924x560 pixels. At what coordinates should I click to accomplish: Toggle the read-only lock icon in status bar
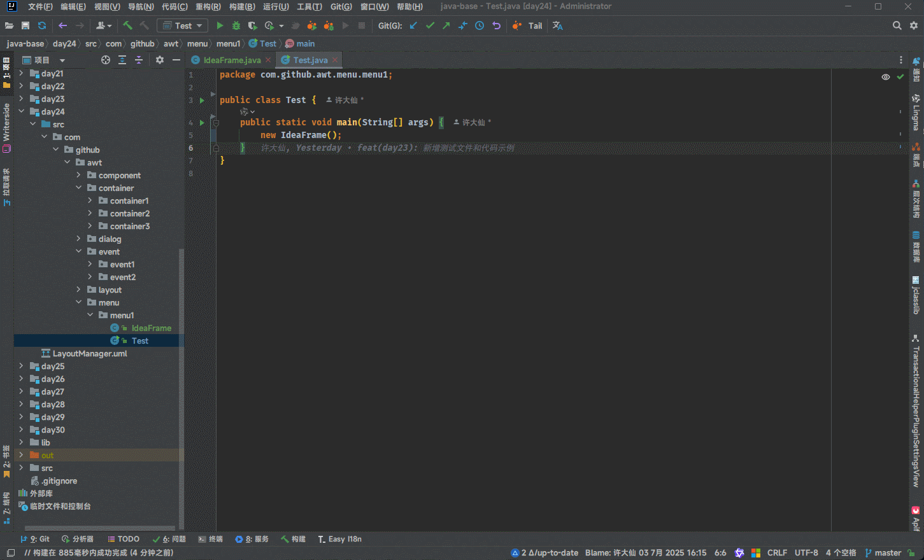click(911, 552)
